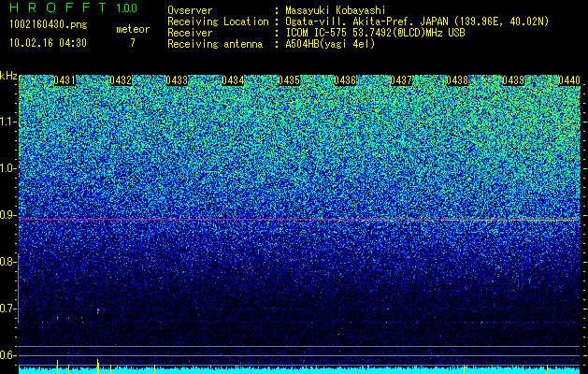Click the 0432 time marker
Image resolution: width=588 pixels, height=374 pixels.
click(x=121, y=80)
